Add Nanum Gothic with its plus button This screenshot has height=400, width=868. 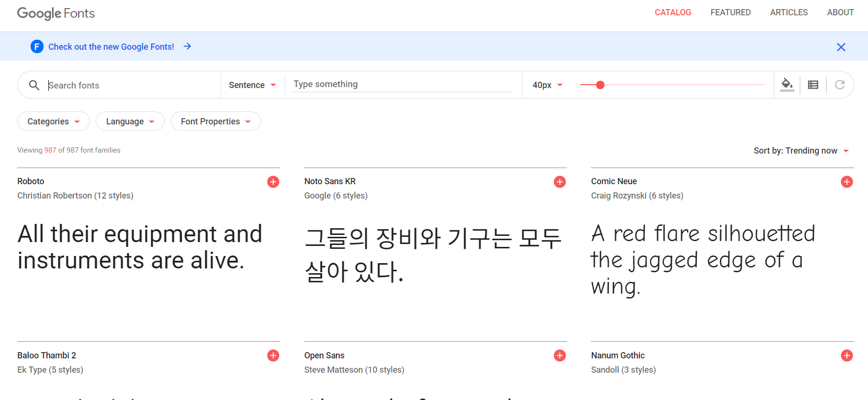(847, 356)
